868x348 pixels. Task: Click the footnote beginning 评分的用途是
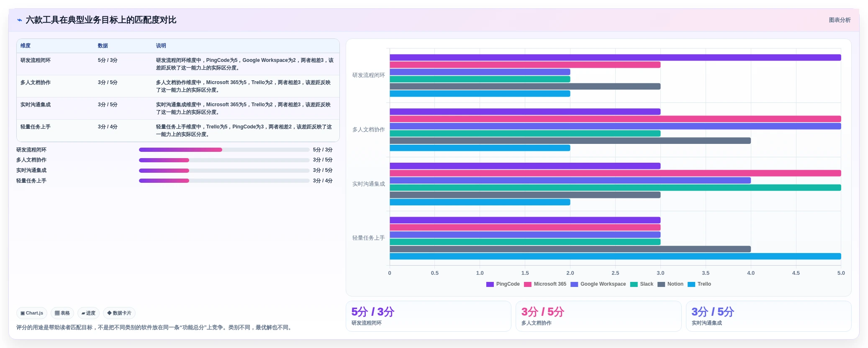[154, 328]
